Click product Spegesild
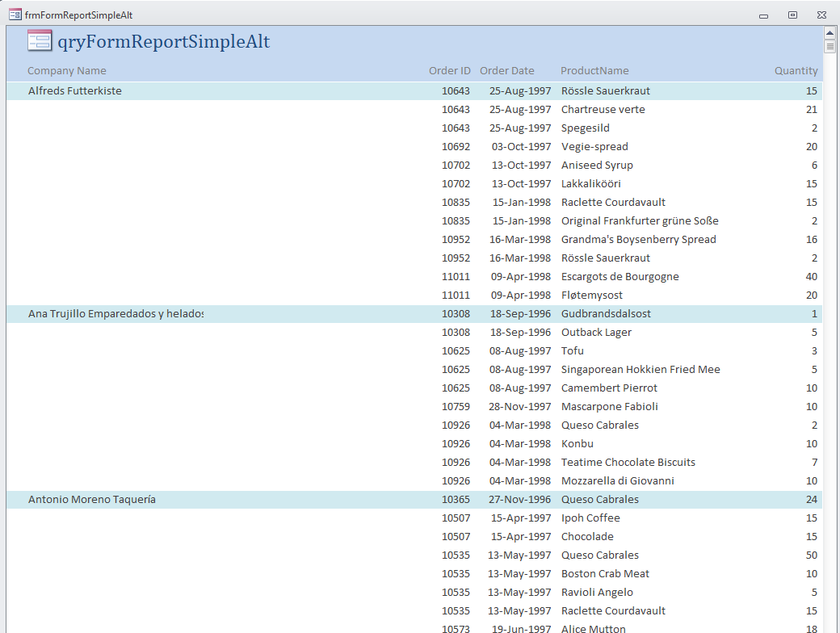Image resolution: width=840 pixels, height=633 pixels. (585, 128)
